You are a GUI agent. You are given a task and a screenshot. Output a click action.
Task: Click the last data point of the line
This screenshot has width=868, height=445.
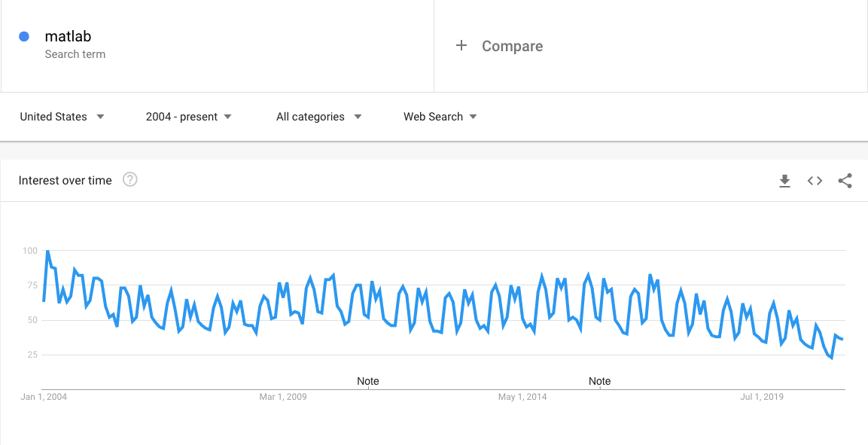point(842,340)
